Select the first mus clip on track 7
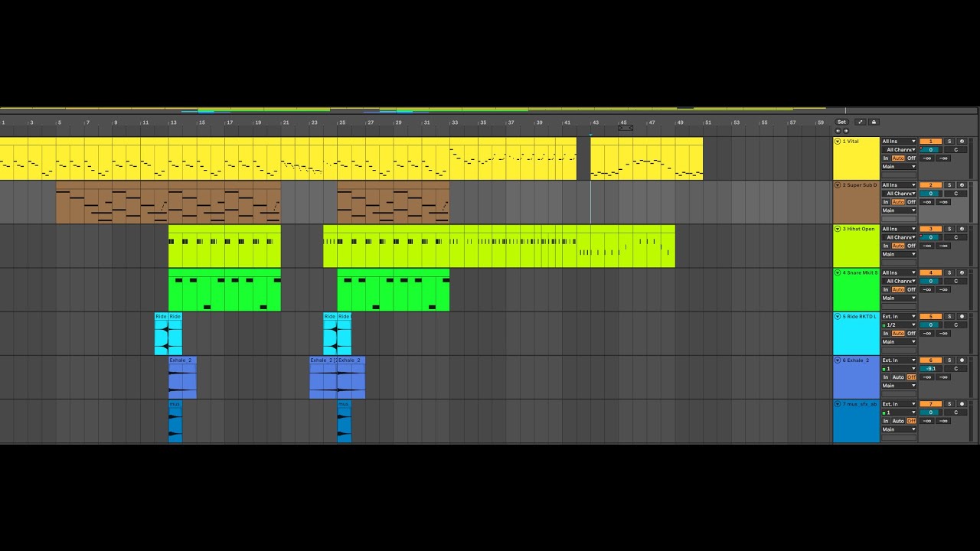 175,421
